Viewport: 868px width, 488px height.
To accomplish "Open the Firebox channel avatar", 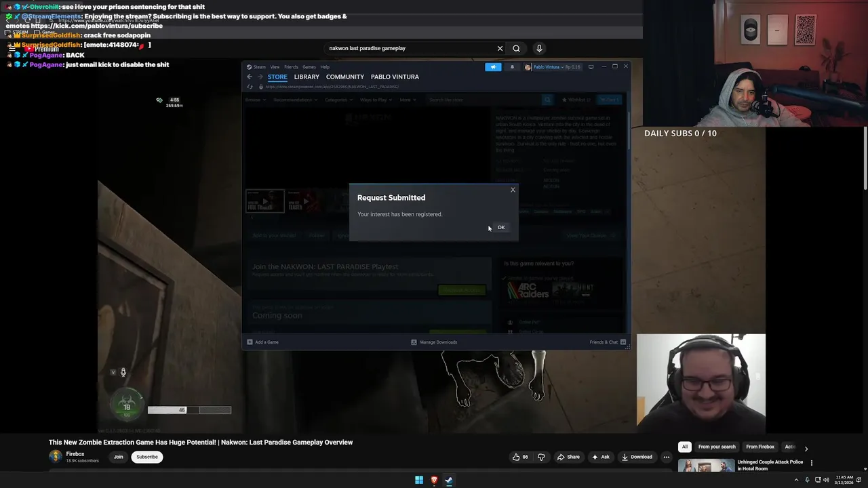I will [x=56, y=457].
